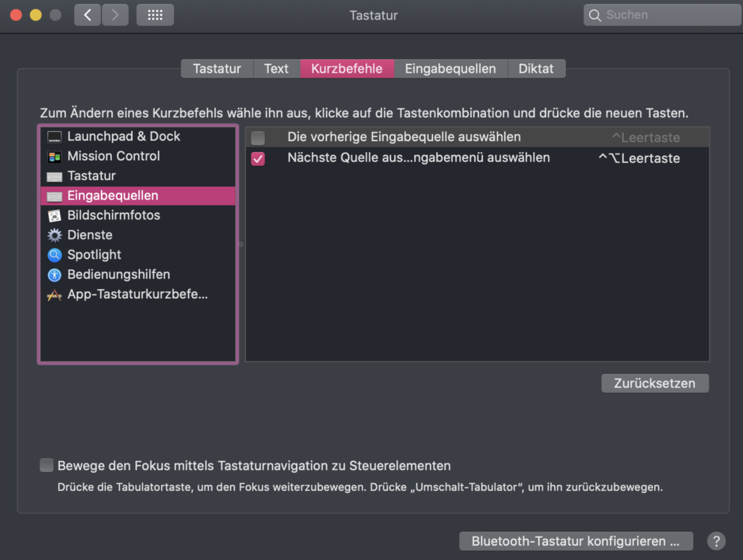Click the Bildschirmfotos camera icon
The image size is (743, 560).
click(55, 216)
